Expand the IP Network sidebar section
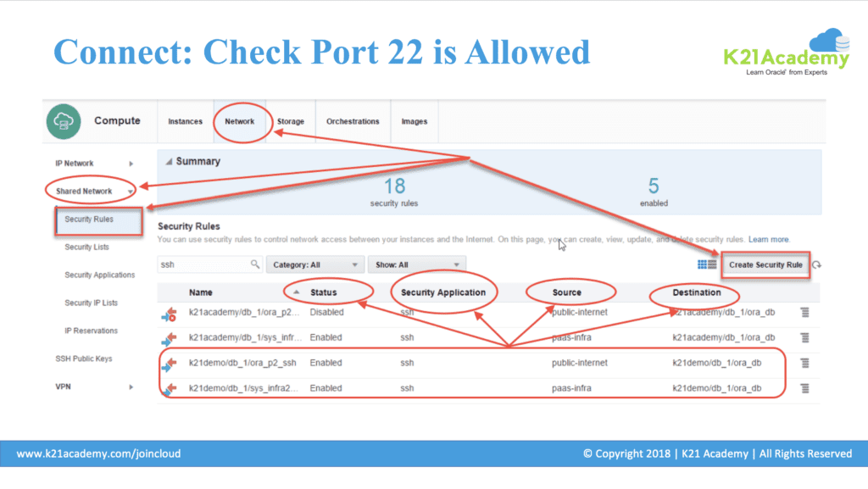868x489 pixels. [131, 164]
